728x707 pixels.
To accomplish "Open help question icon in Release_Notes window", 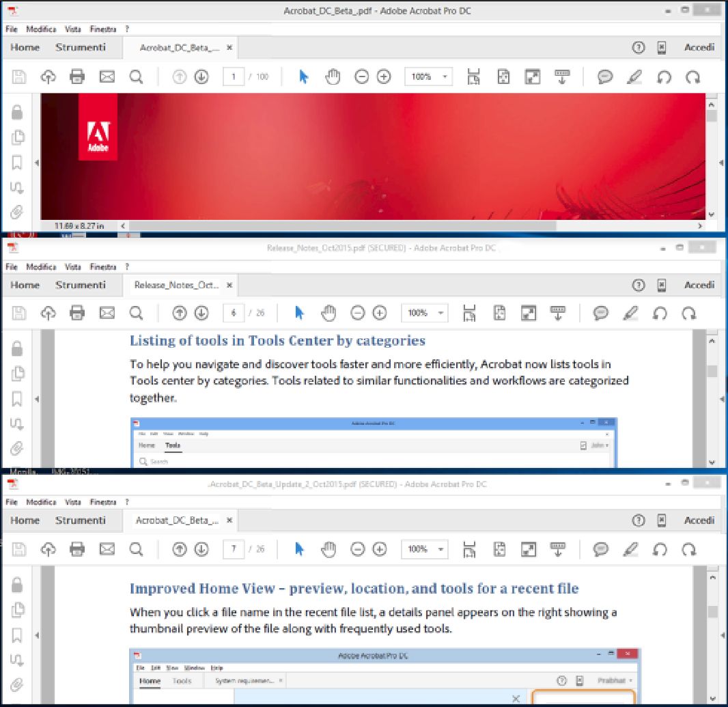I will [639, 286].
